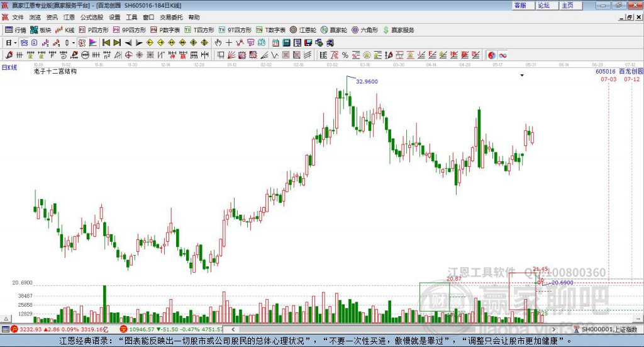Step chart left with black arrow
The width and height of the screenshot is (644, 347).
click(x=128, y=43)
